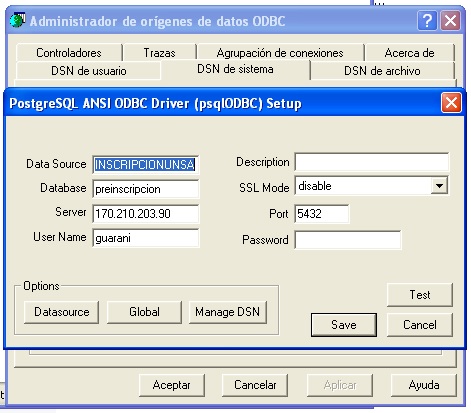Screen dimensions: 471x413
Task: Open the Trazas tab
Action: pyautogui.click(x=159, y=53)
